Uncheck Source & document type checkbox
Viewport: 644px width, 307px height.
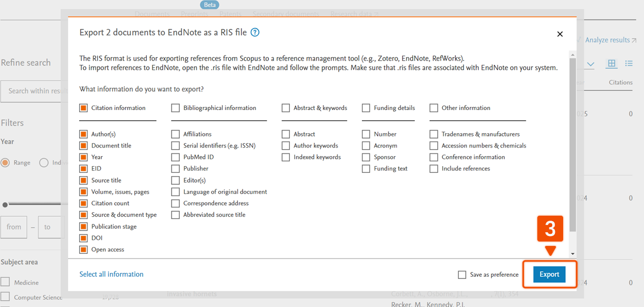(84, 215)
